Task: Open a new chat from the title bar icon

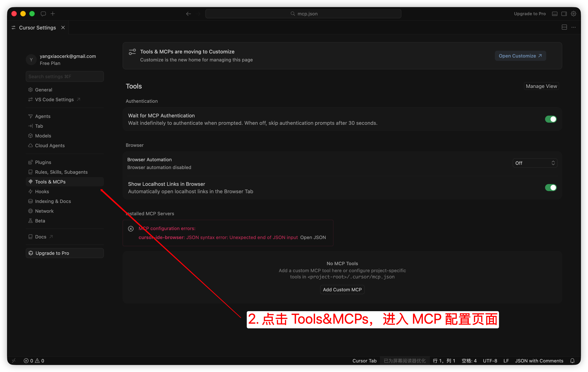Action: pos(43,14)
